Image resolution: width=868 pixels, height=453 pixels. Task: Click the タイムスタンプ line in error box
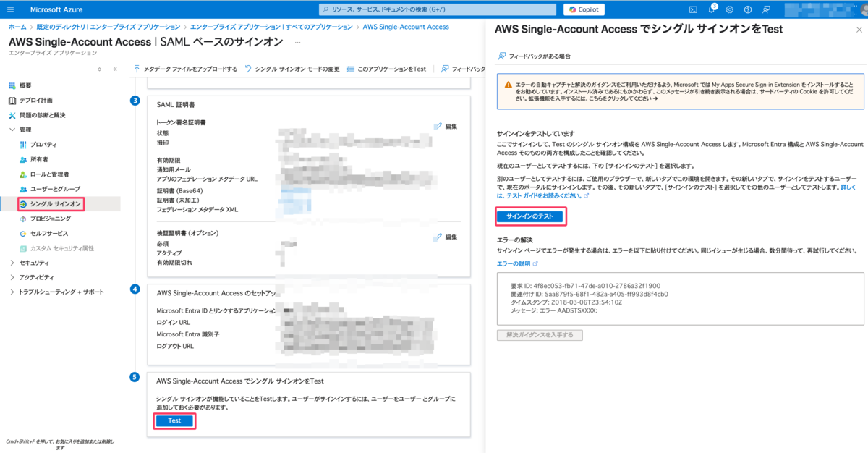pos(568,302)
